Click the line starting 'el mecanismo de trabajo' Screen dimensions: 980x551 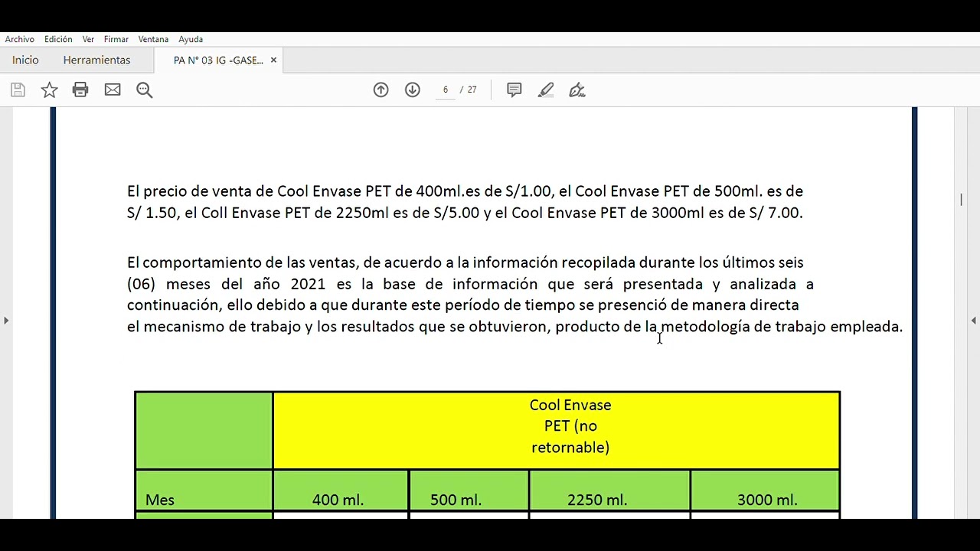515,327
